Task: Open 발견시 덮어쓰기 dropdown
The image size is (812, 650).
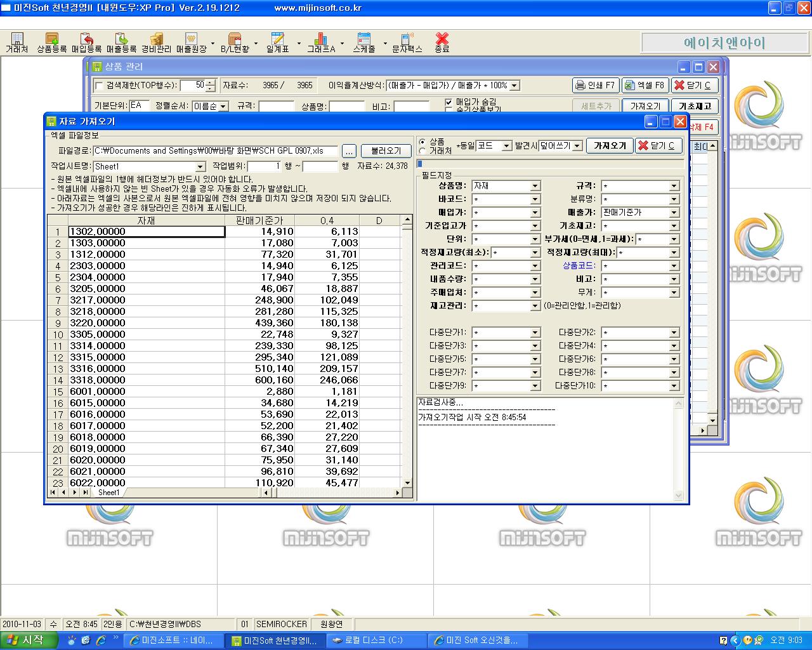Action: pyautogui.click(x=577, y=146)
